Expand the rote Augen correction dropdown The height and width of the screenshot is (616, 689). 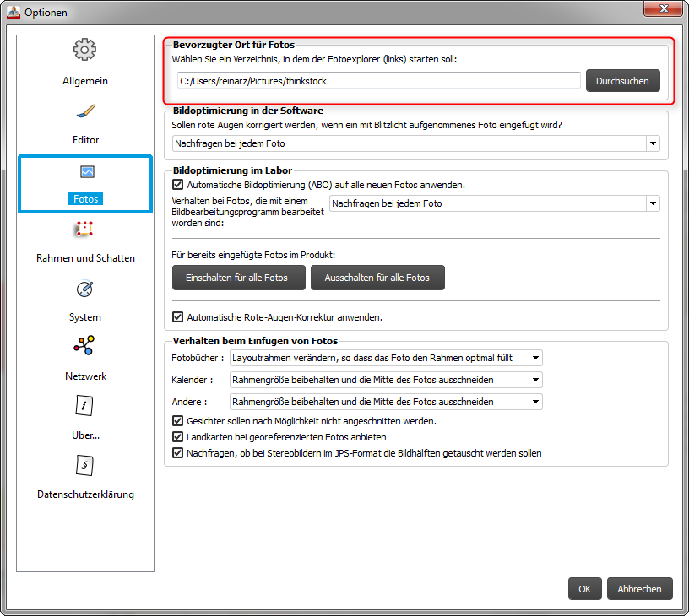(x=653, y=144)
